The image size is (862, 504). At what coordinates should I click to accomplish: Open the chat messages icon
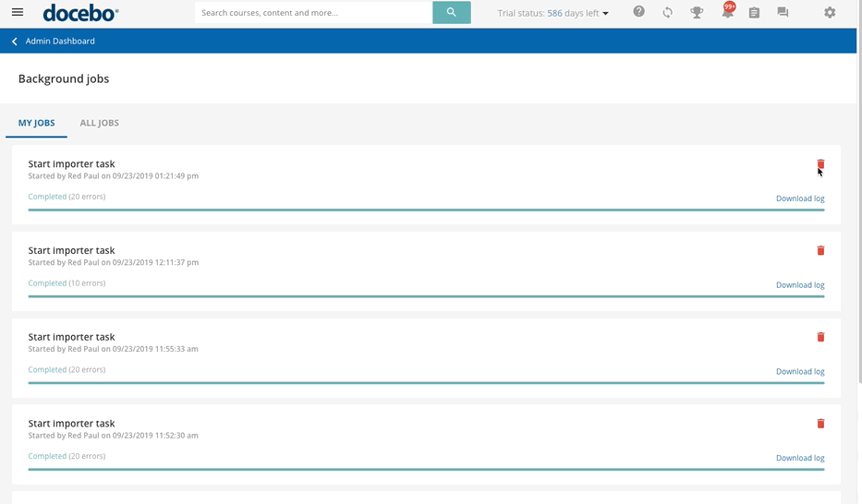tap(783, 12)
